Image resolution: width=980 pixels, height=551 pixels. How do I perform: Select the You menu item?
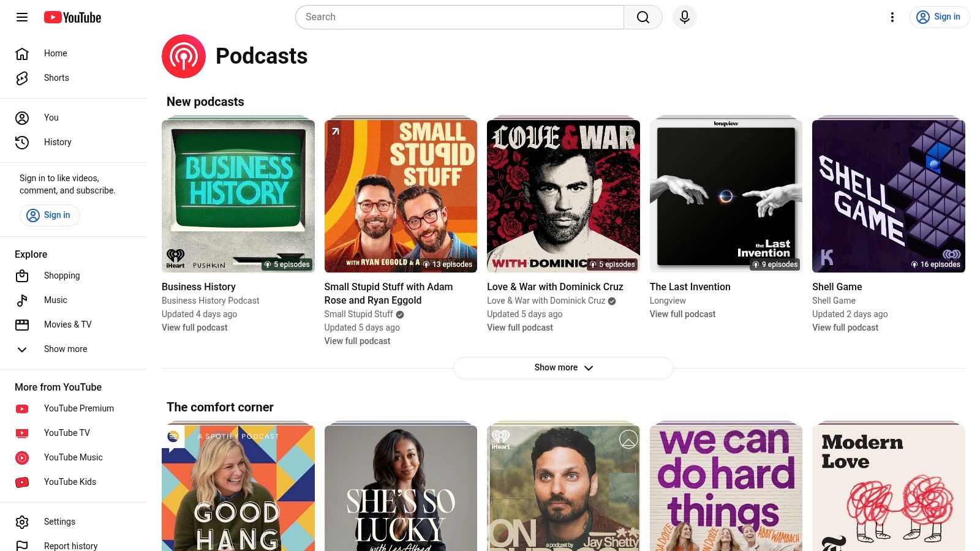coord(51,118)
